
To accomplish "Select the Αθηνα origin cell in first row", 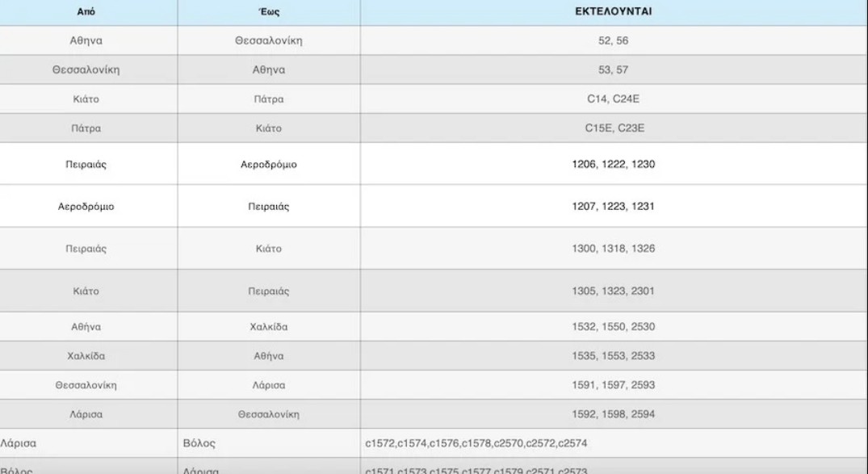I will (86, 40).
